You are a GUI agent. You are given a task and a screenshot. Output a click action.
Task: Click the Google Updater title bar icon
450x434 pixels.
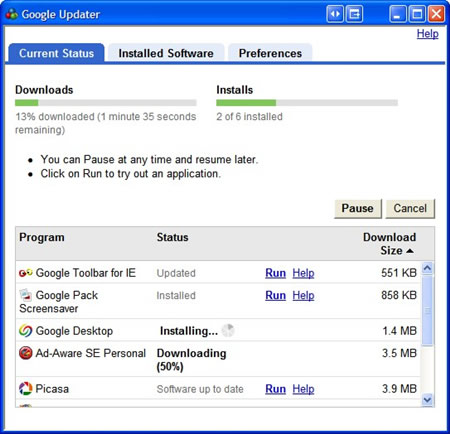point(12,14)
